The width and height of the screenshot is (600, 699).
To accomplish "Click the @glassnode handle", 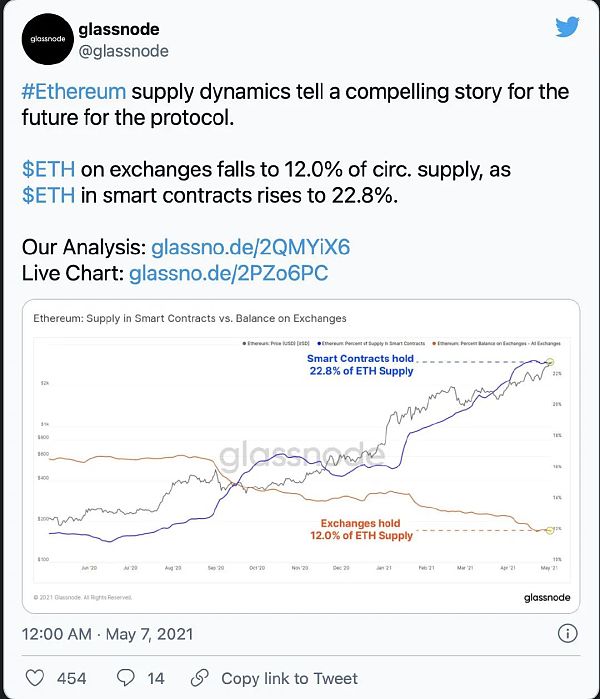I will pos(125,50).
